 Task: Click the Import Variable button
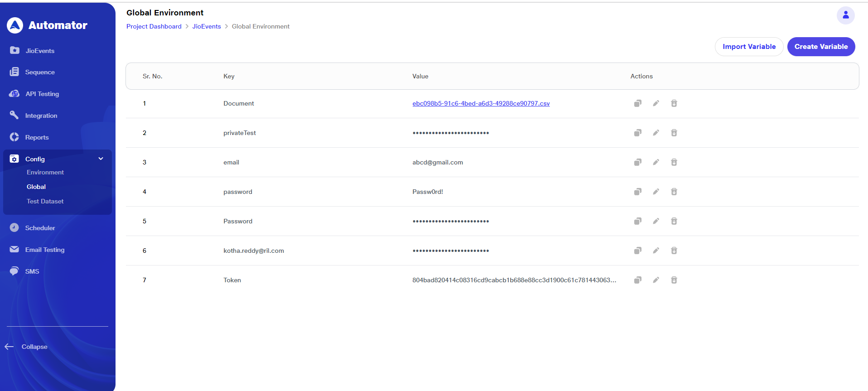click(749, 47)
